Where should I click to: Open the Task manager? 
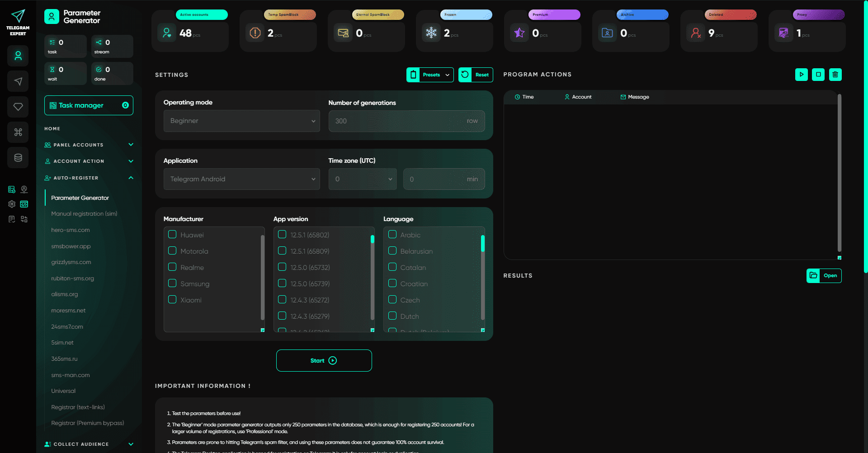click(x=89, y=105)
